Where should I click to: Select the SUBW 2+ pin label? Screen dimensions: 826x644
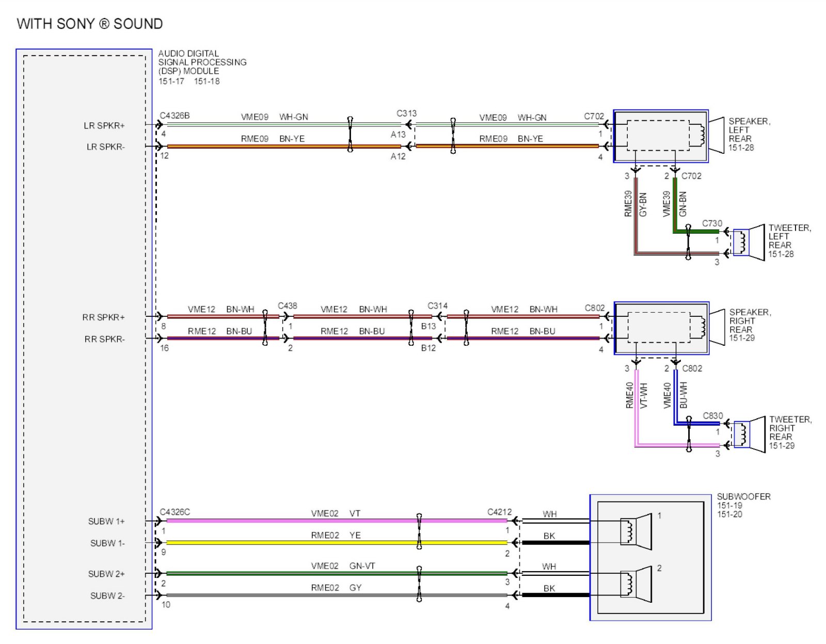coord(106,574)
